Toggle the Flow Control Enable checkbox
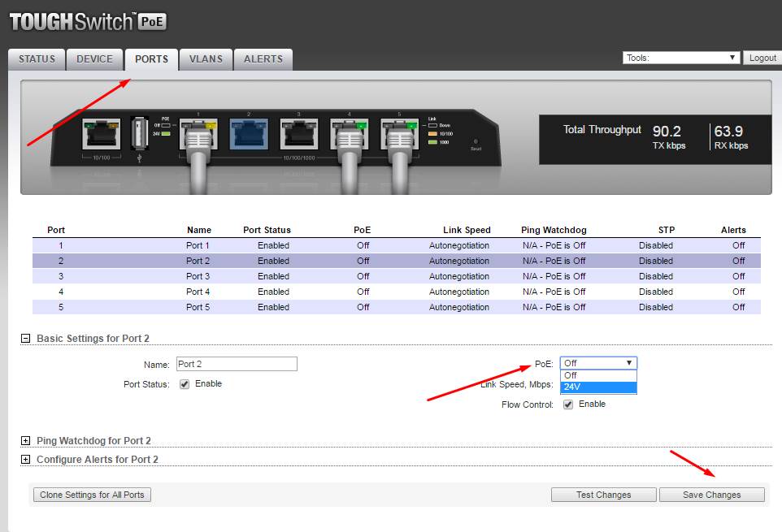The height and width of the screenshot is (532, 782). 568,404
